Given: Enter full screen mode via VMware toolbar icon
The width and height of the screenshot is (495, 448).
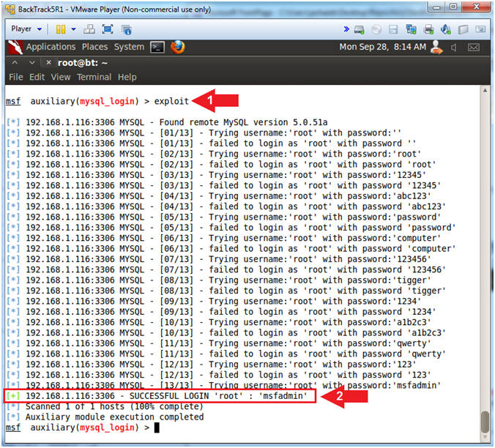Looking at the screenshot, I should pos(108,29).
